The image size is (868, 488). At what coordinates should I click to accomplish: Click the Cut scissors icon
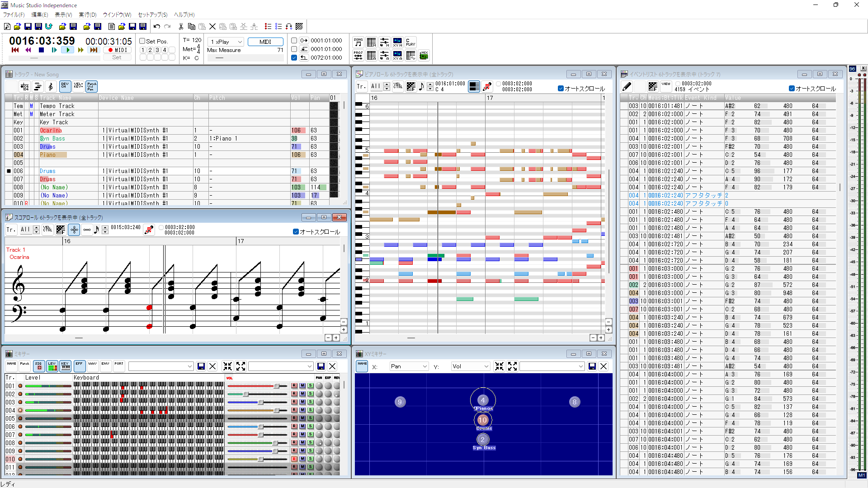[x=181, y=27]
